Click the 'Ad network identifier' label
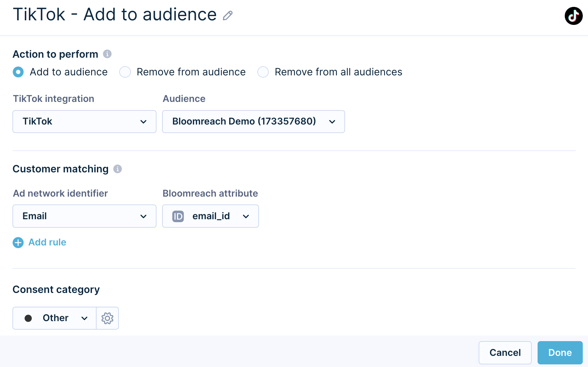The image size is (588, 367). pyautogui.click(x=61, y=193)
